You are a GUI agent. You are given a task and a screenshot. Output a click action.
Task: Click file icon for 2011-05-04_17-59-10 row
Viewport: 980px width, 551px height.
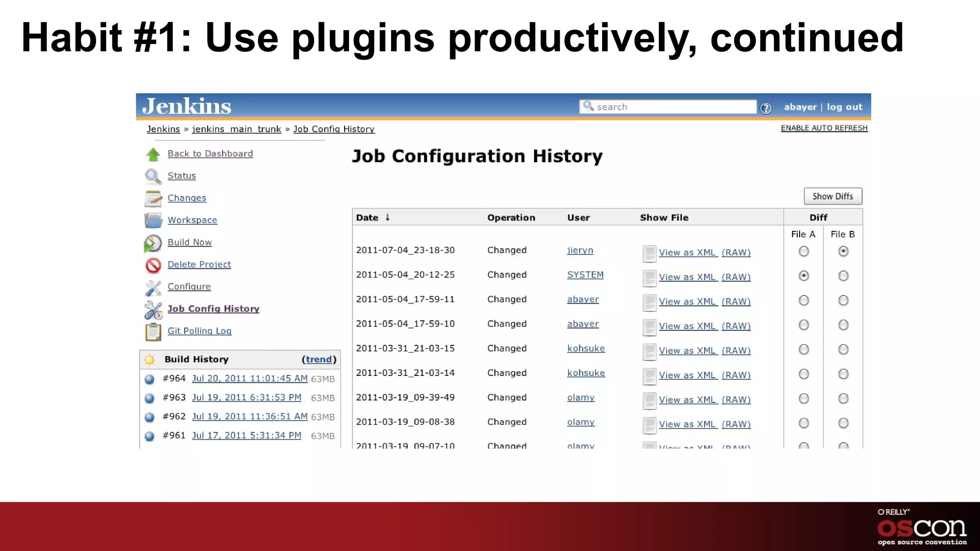(649, 327)
